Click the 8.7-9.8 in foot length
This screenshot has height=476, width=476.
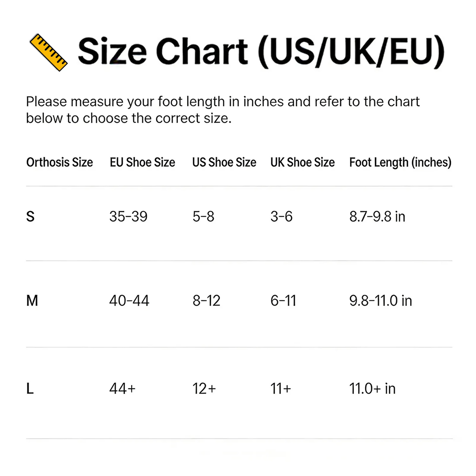pos(377,217)
